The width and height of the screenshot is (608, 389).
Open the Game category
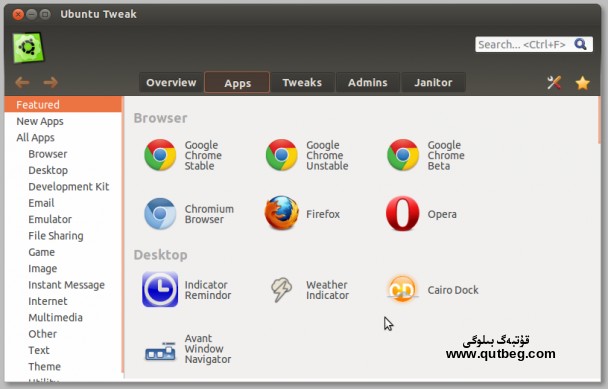click(63, 252)
